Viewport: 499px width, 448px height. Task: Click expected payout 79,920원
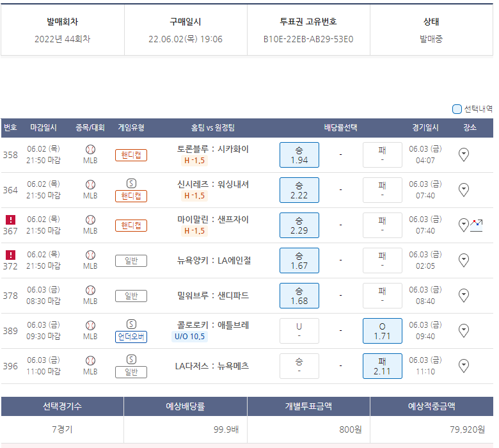click(x=468, y=429)
